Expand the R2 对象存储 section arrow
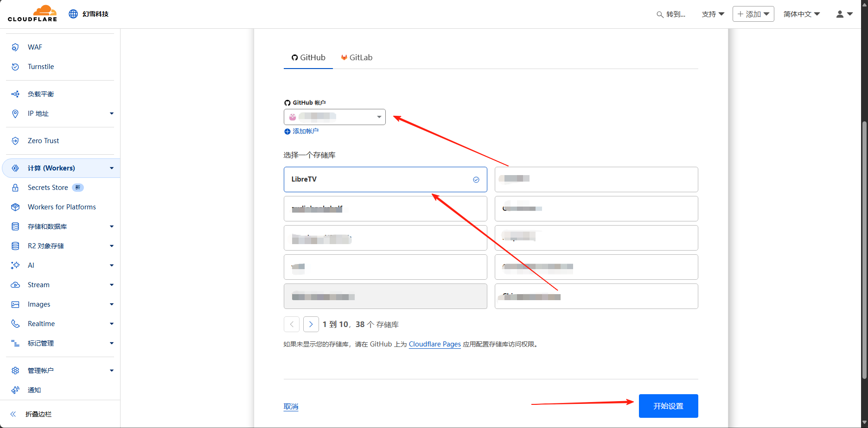Image resolution: width=868 pixels, height=428 pixels. click(112, 246)
